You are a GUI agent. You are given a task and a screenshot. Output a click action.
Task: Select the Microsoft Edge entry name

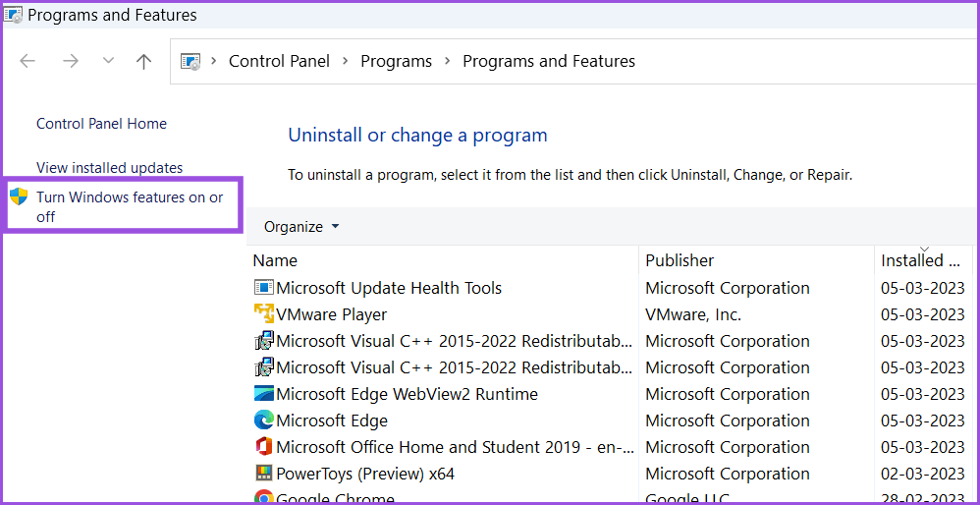332,421
